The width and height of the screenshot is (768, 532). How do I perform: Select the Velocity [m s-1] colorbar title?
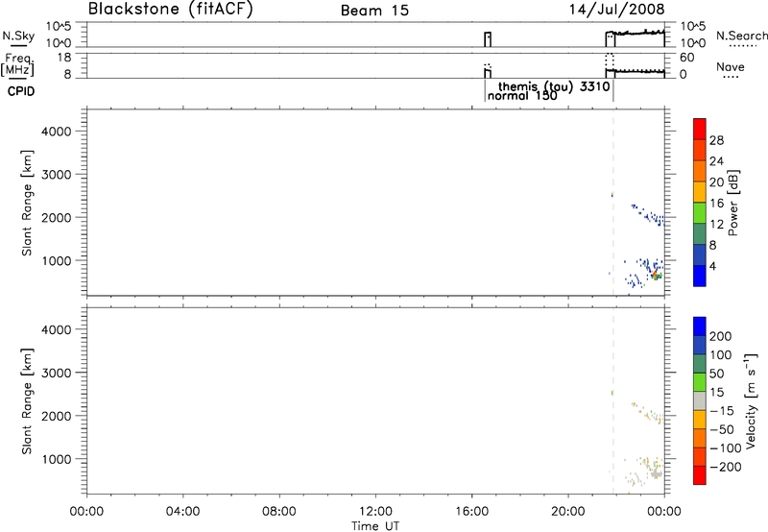coord(751,400)
